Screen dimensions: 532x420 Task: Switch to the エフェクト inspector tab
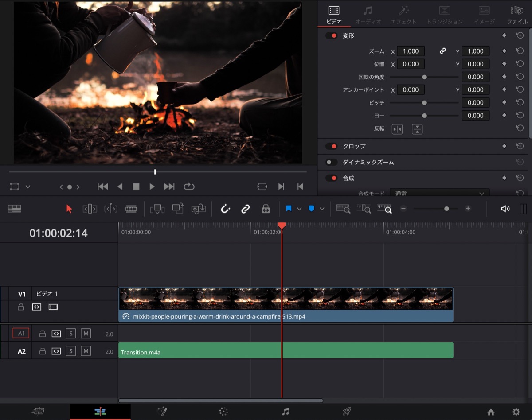pos(403,15)
